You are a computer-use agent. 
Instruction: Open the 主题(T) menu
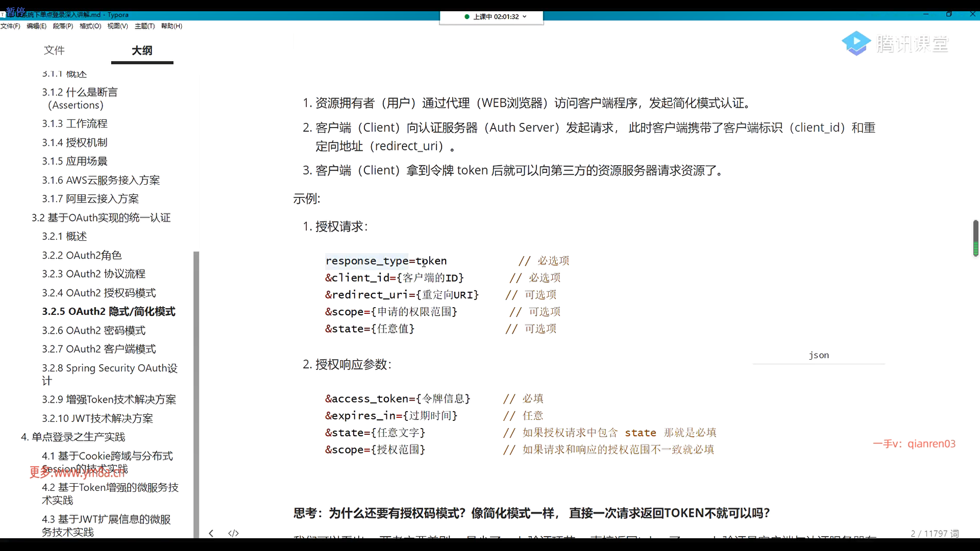tap(144, 26)
